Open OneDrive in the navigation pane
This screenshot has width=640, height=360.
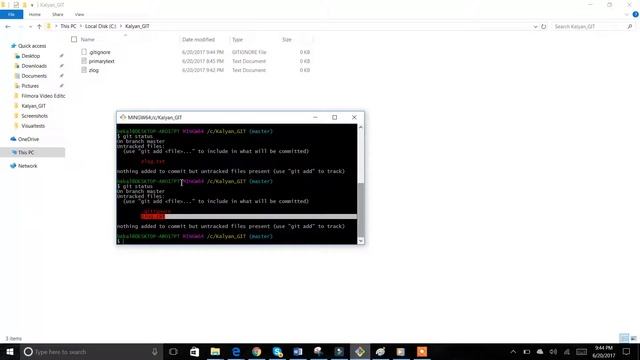(28, 139)
